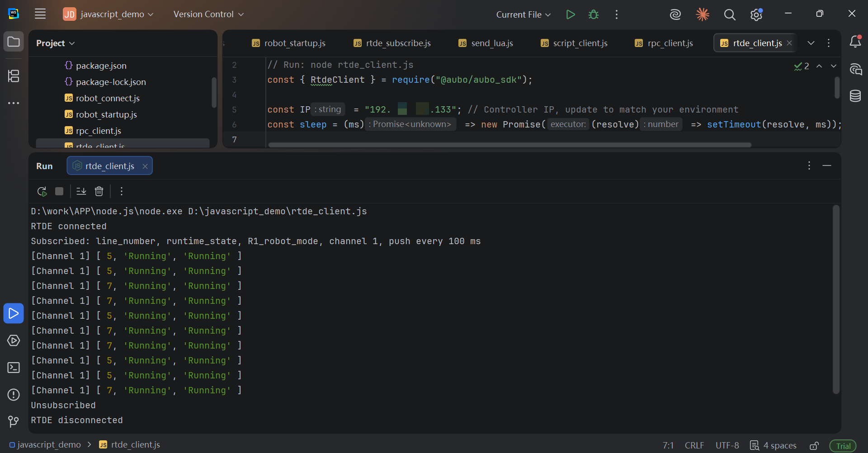
Task: Rerun rtde_client.js in Run panel
Action: coord(42,191)
